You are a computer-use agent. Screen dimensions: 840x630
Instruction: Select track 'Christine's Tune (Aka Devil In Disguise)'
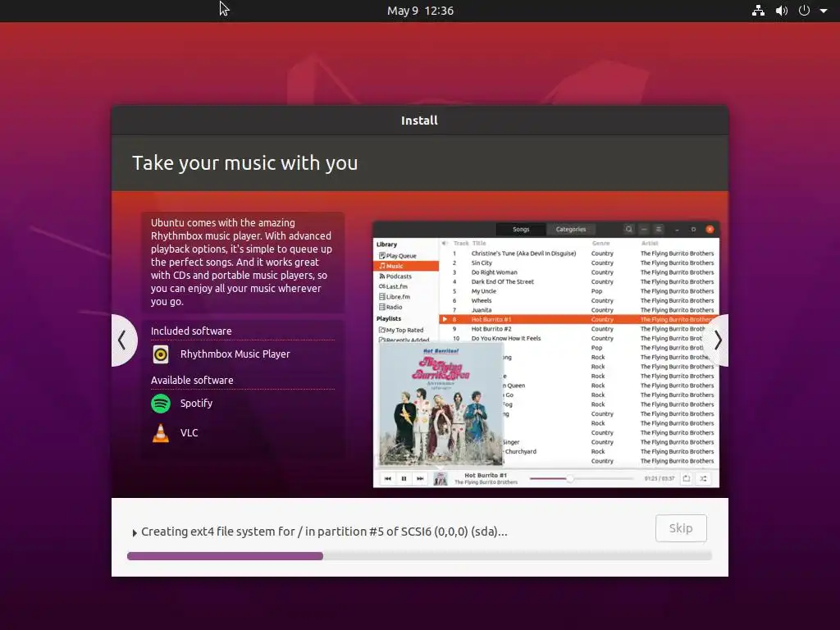pyautogui.click(x=578, y=253)
